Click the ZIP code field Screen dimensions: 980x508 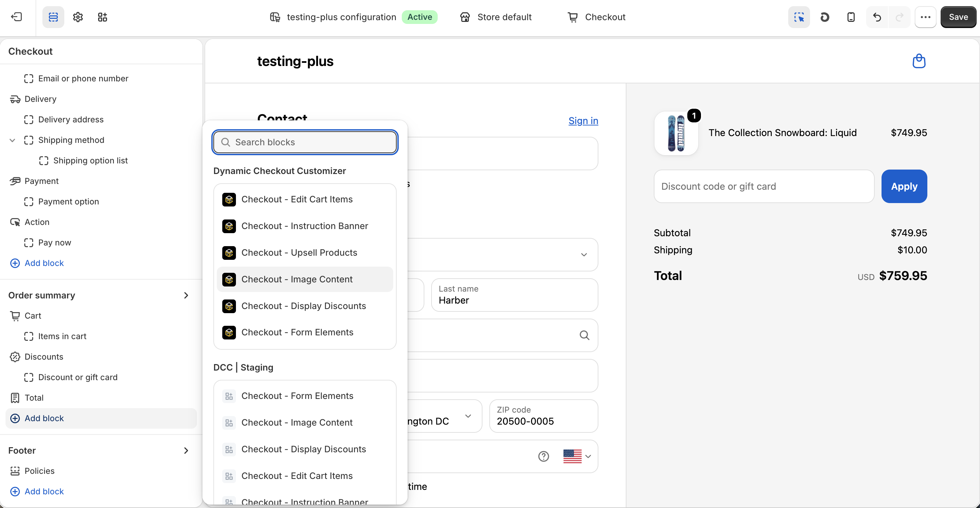click(x=543, y=416)
